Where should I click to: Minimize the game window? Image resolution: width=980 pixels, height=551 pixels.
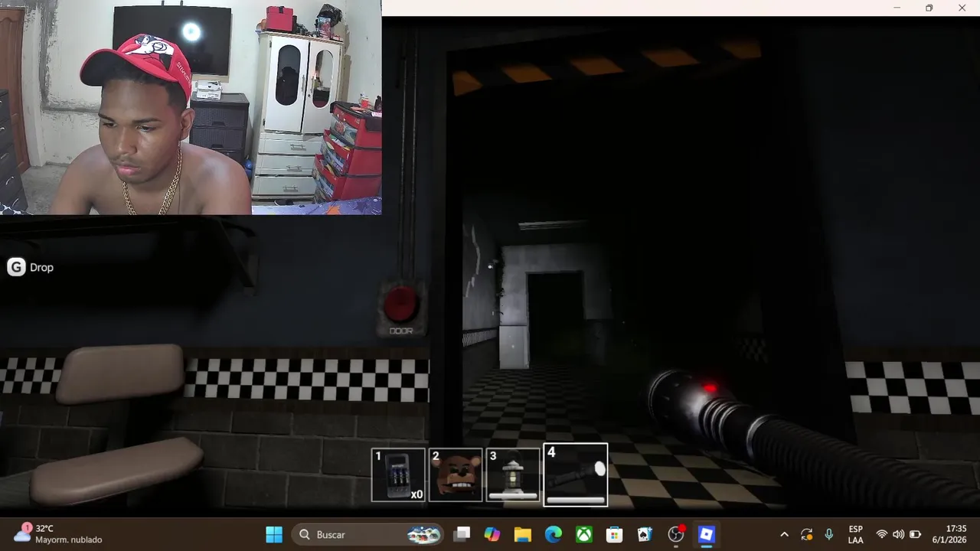tap(897, 8)
